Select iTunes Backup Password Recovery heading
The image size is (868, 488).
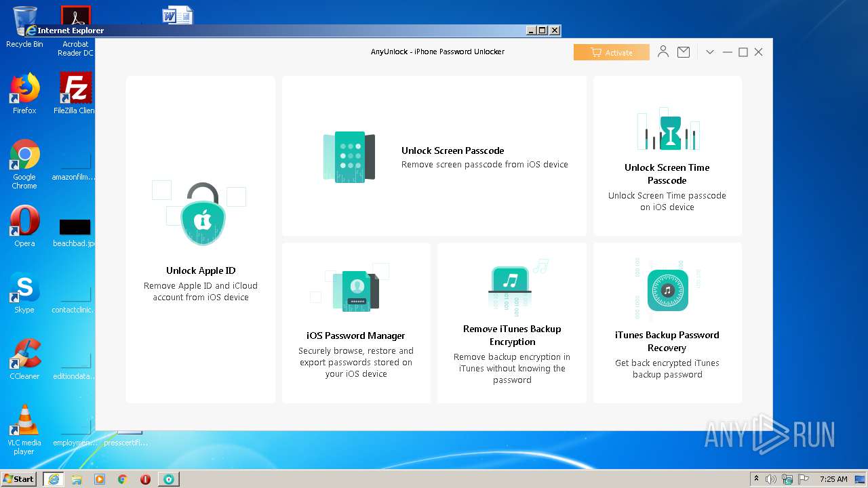[x=667, y=341]
